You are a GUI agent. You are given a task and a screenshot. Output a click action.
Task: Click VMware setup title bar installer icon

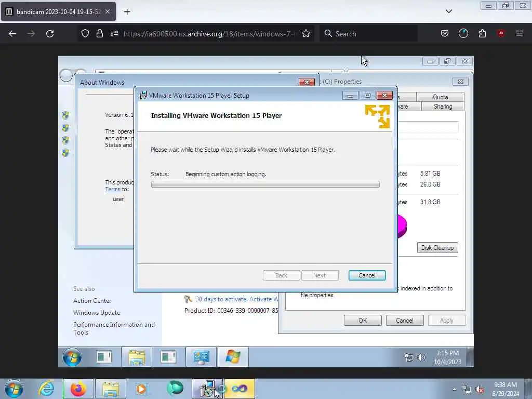[143, 96]
